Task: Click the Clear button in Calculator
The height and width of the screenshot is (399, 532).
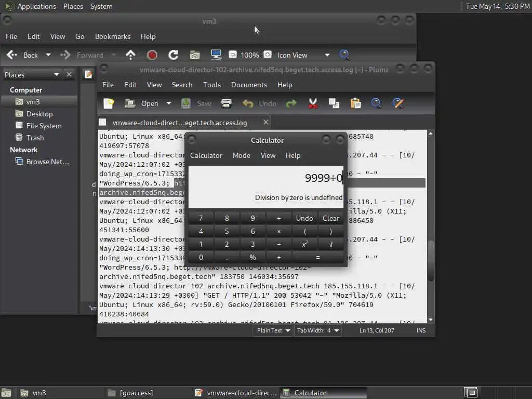Action: tap(331, 218)
